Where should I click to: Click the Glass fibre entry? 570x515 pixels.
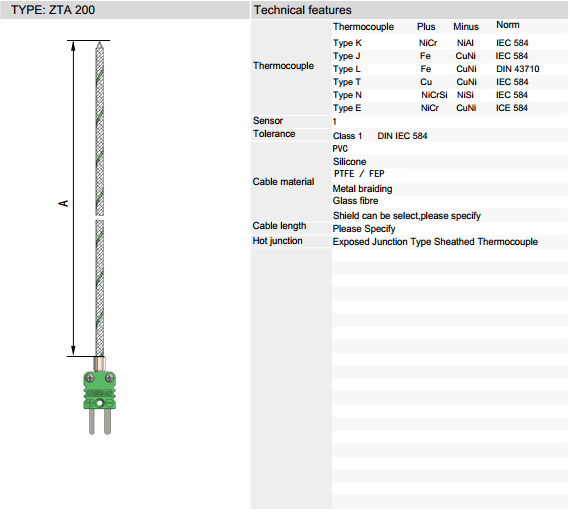click(x=355, y=201)
